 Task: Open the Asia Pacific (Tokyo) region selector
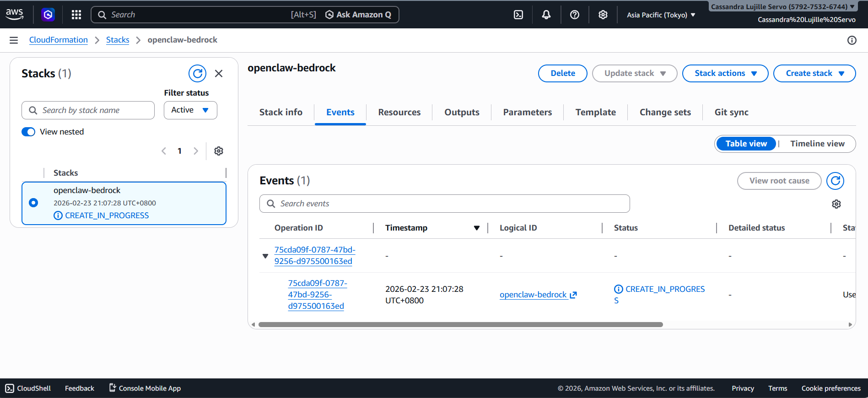661,15
